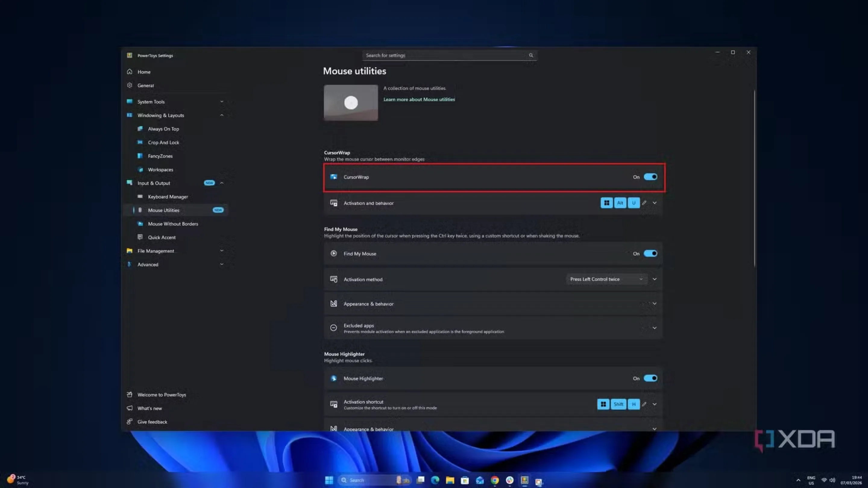The width and height of the screenshot is (868, 488).
Task: Go to the Home page
Action: tap(144, 72)
